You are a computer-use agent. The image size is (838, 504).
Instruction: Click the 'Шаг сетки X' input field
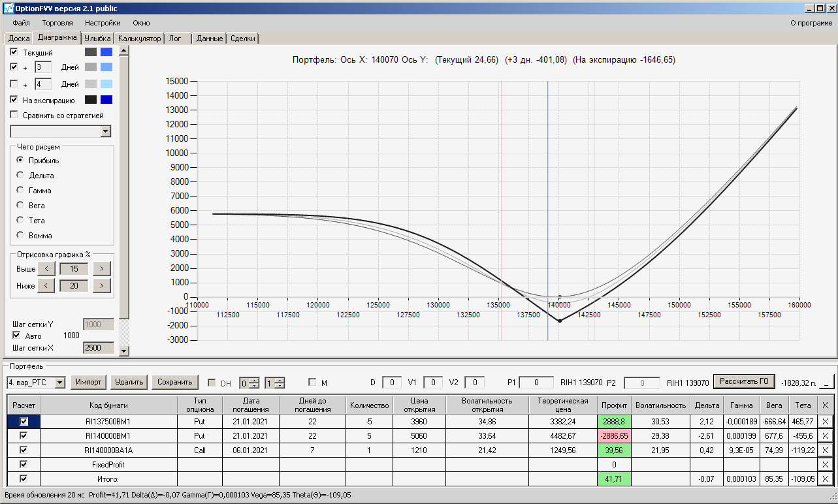point(98,348)
